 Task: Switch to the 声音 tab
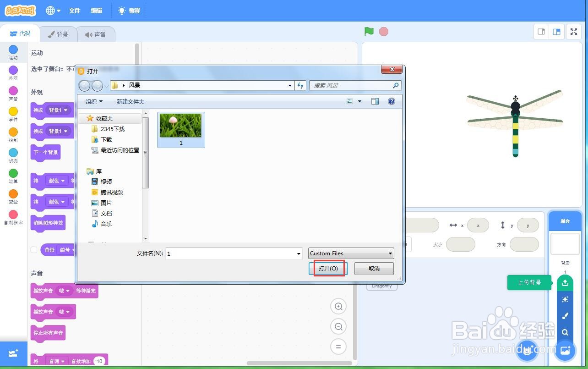95,34
